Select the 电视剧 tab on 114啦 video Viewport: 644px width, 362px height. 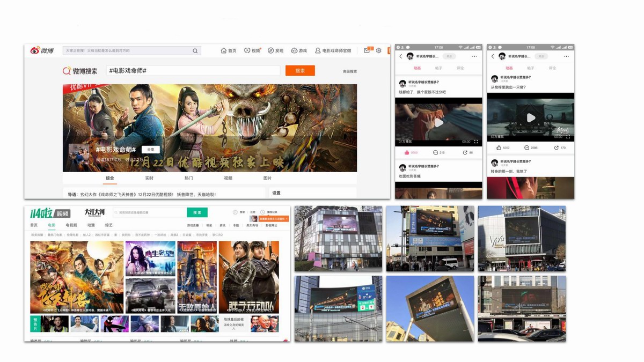(x=71, y=225)
